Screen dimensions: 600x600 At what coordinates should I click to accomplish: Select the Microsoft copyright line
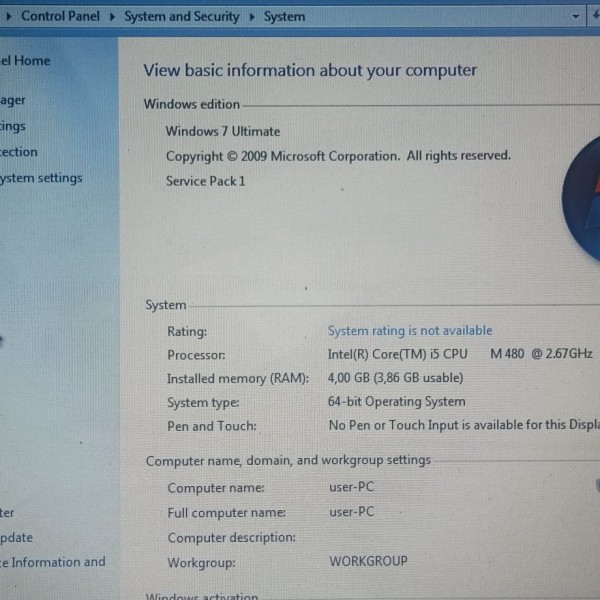tap(338, 156)
